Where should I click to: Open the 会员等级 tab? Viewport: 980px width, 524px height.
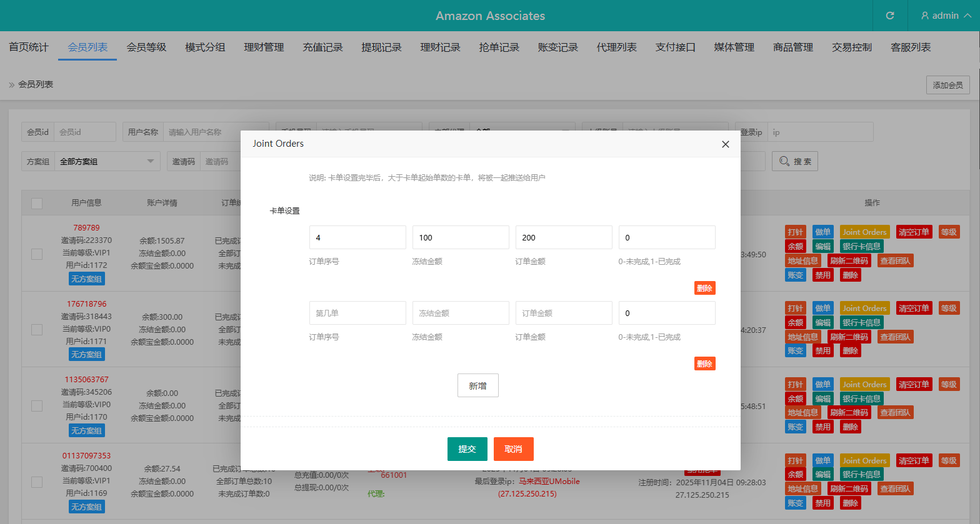(146, 47)
